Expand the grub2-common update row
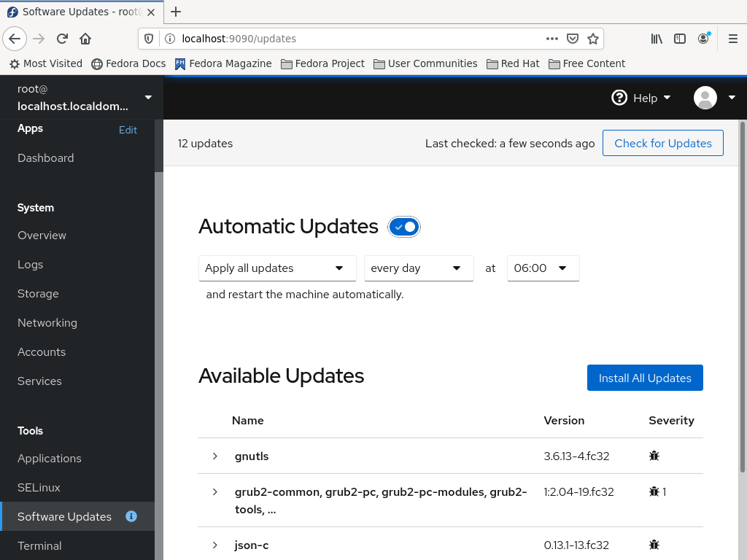The width and height of the screenshot is (747, 560). click(215, 491)
